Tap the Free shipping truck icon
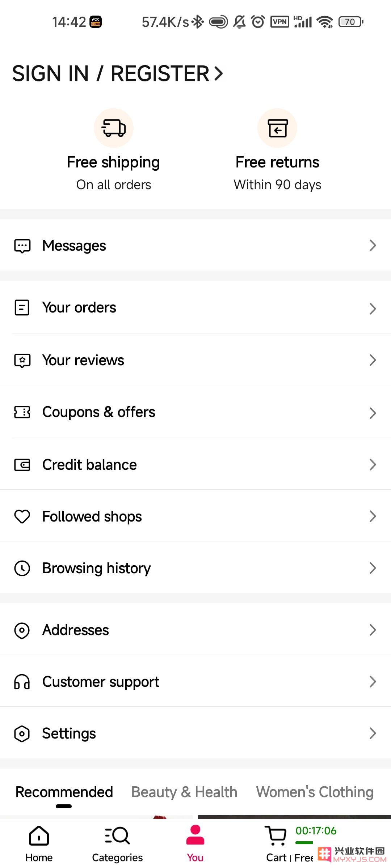Image resolution: width=391 pixels, height=868 pixels. click(114, 128)
